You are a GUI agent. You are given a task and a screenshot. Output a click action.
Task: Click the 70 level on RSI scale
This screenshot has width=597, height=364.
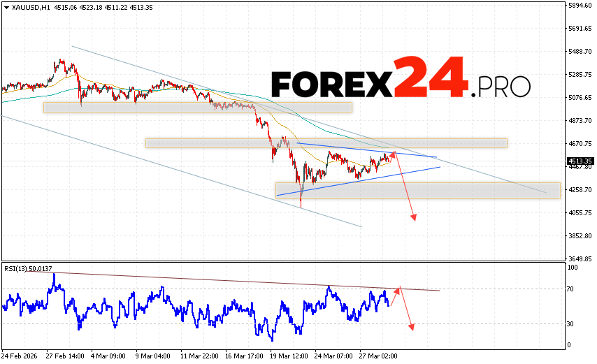(x=570, y=289)
